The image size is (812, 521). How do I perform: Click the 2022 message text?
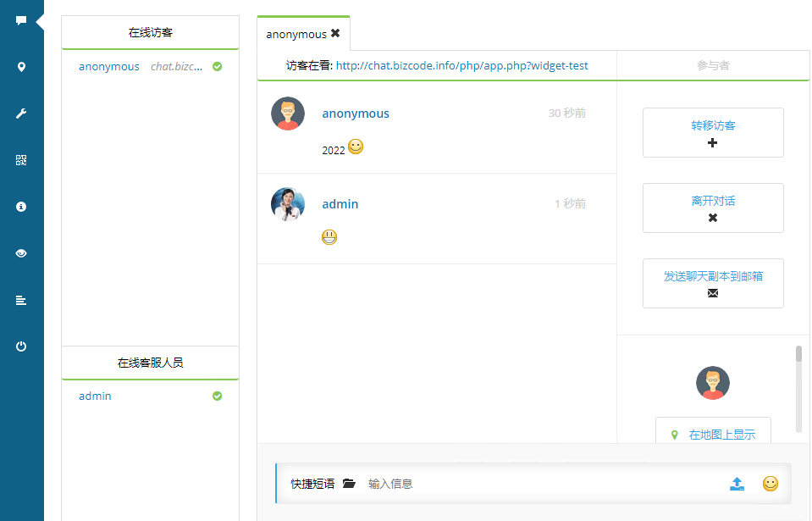pos(334,150)
